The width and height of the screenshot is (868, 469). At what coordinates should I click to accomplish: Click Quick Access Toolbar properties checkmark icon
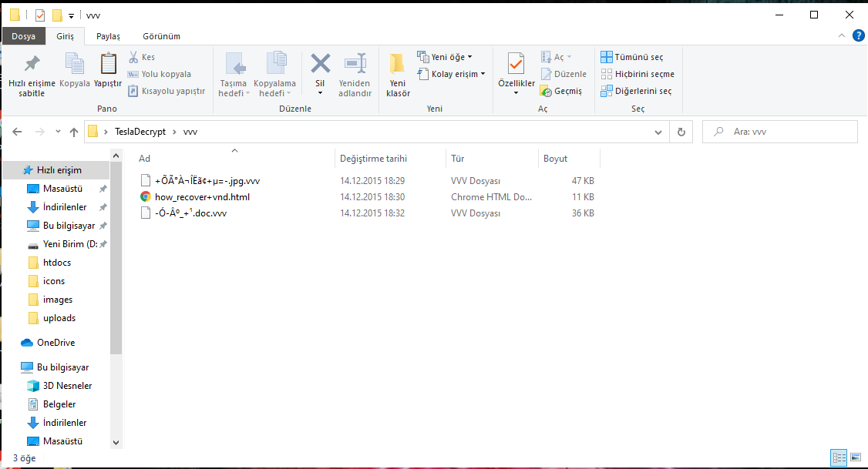40,15
